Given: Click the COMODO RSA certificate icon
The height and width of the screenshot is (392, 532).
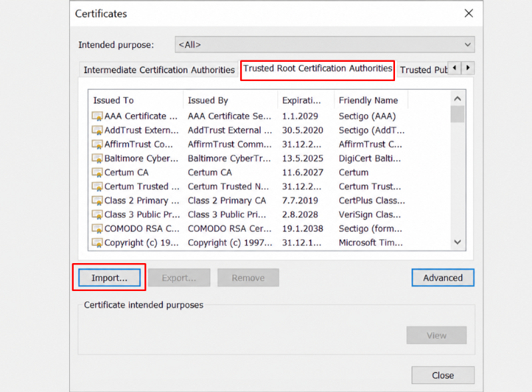Looking at the screenshot, I should click(97, 229).
